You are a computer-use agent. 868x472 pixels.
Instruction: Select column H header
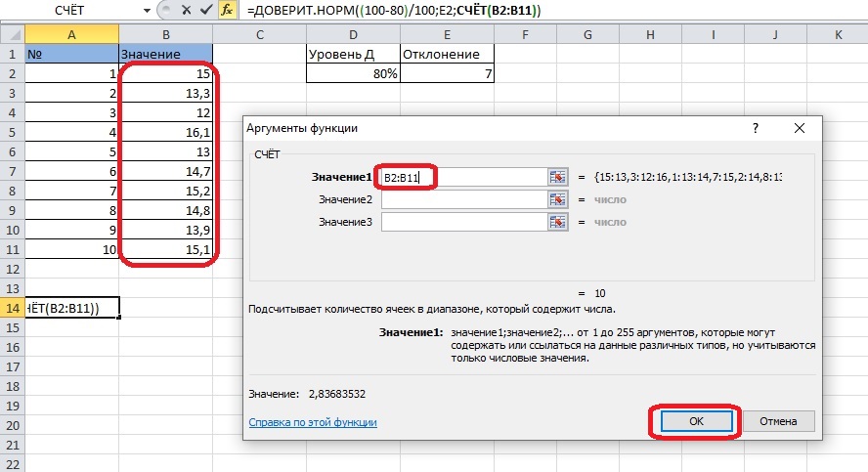(650, 35)
